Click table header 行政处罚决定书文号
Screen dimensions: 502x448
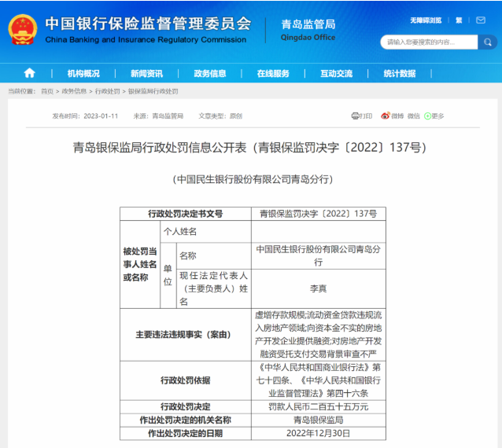pyautogui.click(x=186, y=214)
